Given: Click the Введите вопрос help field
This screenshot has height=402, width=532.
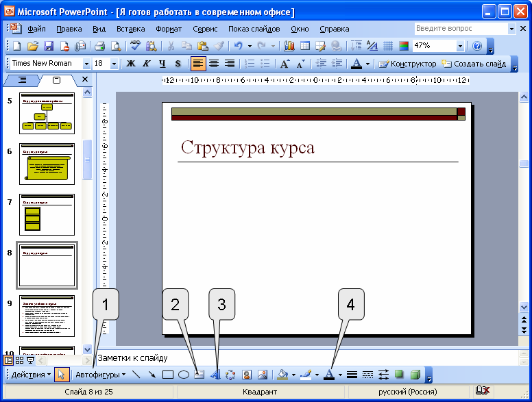Looking at the screenshot, I should point(461,29).
